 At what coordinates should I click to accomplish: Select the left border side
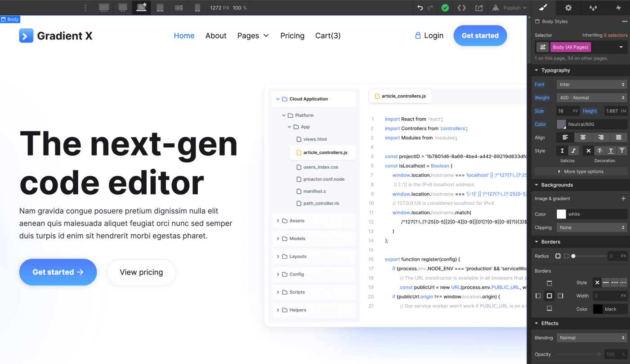click(538, 296)
